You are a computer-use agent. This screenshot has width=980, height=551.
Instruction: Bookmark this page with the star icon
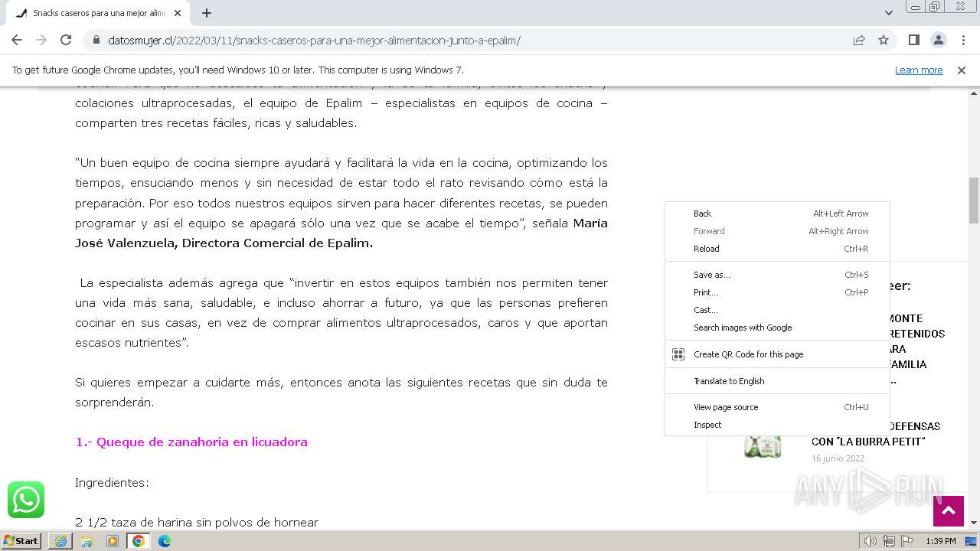pyautogui.click(x=884, y=40)
